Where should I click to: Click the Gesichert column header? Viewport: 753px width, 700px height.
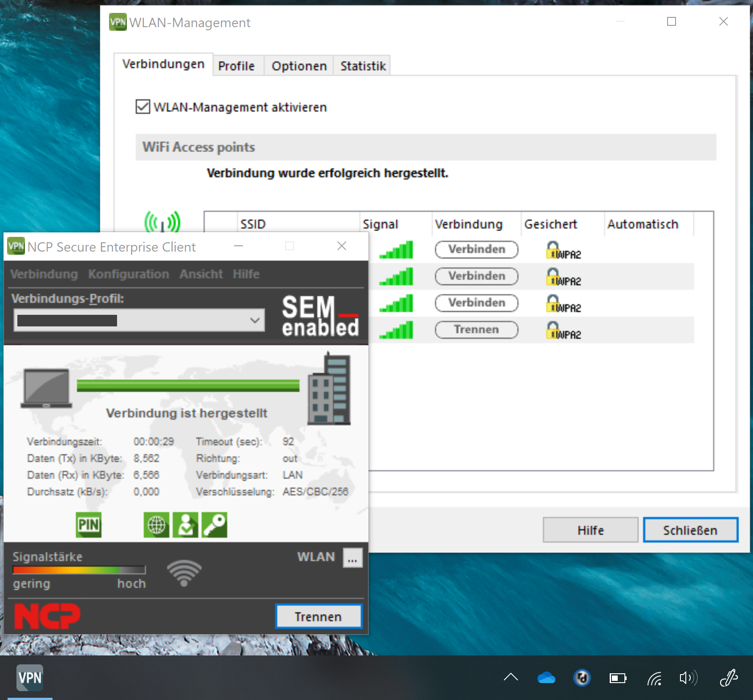(563, 224)
